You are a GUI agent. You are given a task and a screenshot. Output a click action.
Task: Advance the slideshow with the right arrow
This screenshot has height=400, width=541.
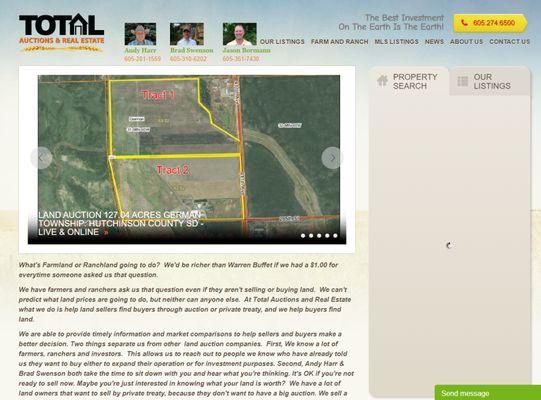tap(332, 158)
